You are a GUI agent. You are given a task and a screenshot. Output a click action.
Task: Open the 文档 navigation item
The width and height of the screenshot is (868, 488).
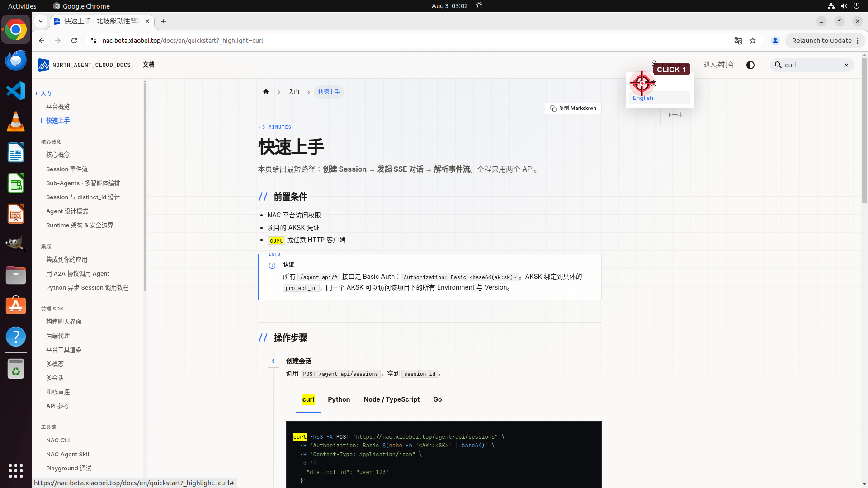point(148,65)
